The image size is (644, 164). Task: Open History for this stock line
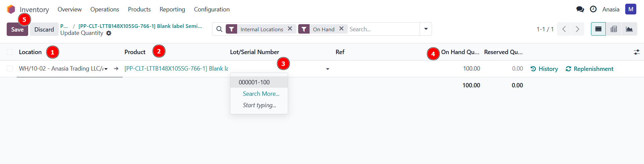pos(544,69)
